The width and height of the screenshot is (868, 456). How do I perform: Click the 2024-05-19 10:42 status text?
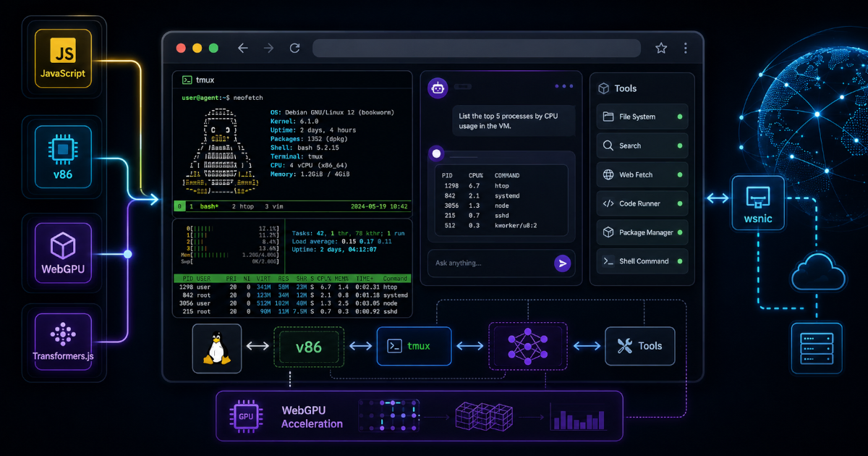379,206
